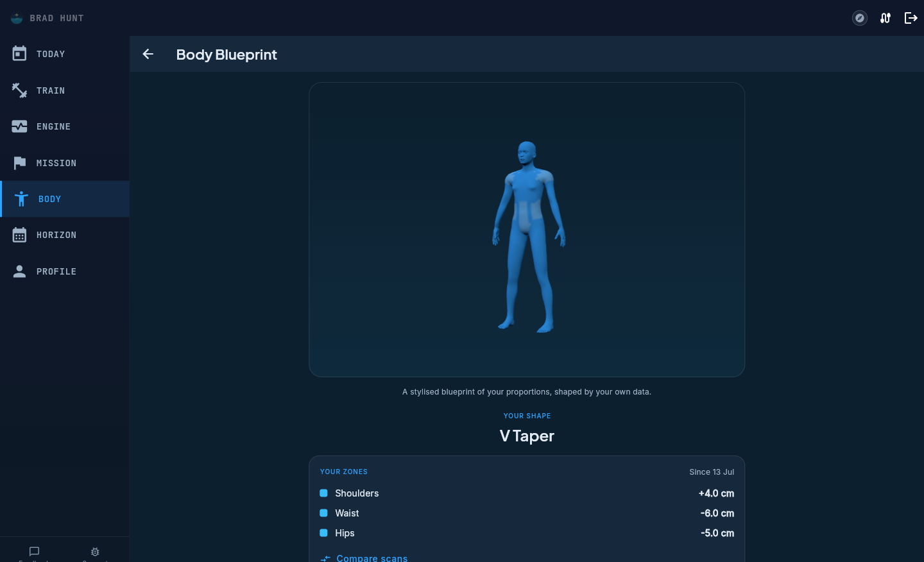
Task: Click the Horizon calendar icon
Action: tap(19, 235)
